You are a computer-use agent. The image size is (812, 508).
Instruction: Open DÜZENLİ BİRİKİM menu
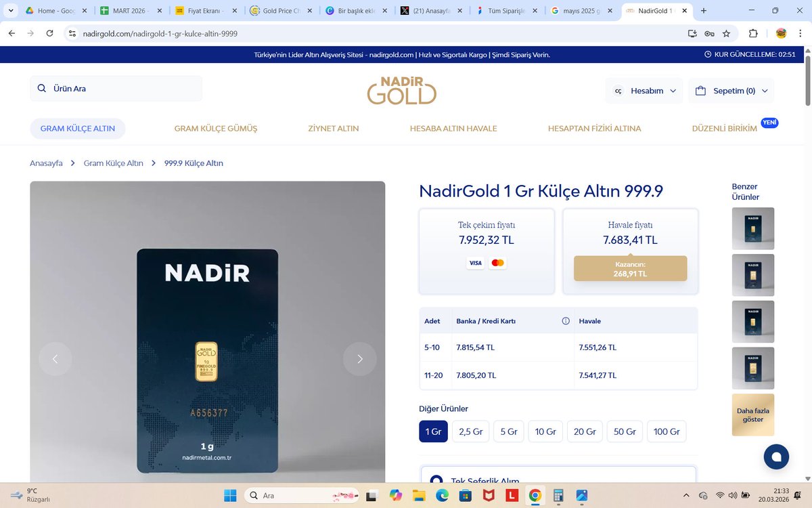[x=725, y=128]
